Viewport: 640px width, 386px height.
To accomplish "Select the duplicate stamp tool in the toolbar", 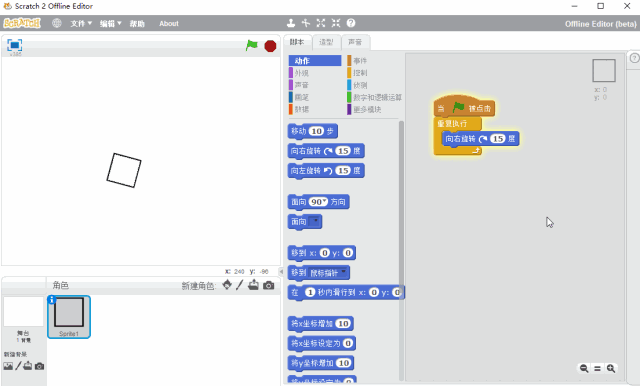I will click(x=291, y=23).
